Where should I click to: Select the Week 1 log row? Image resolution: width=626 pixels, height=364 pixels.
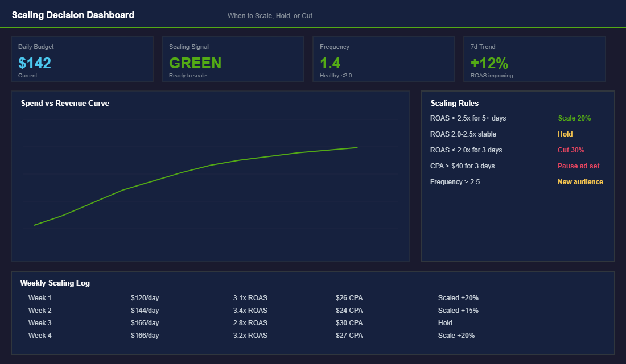(40, 297)
